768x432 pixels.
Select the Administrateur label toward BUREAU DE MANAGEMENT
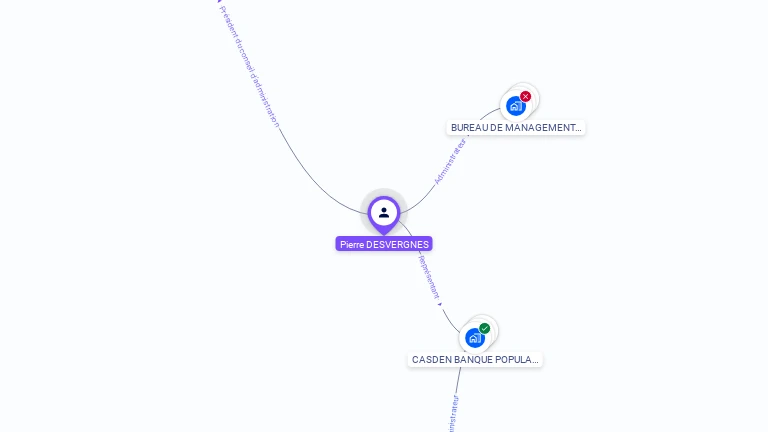[450, 162]
